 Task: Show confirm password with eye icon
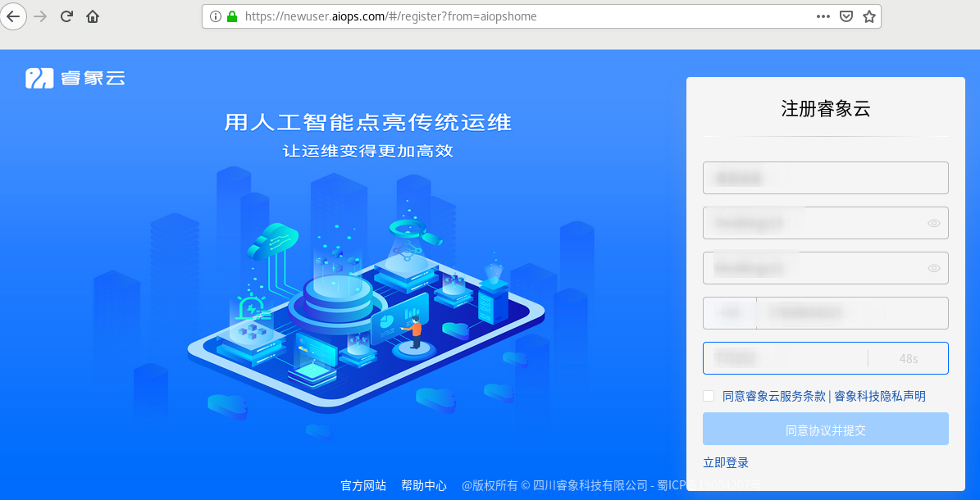[934, 268]
